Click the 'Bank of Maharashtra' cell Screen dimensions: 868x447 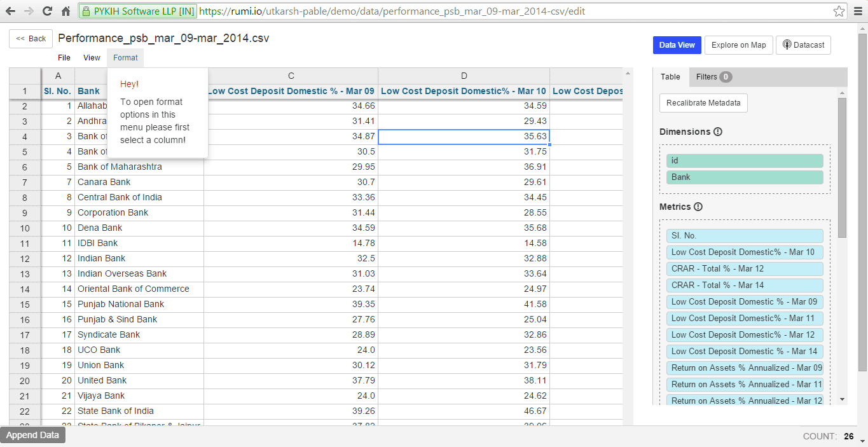[139, 167]
